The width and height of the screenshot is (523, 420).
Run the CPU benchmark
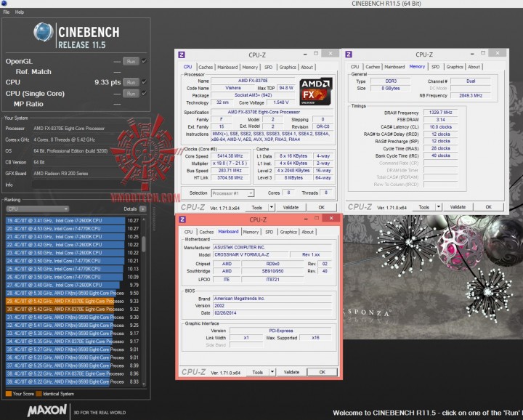[131, 82]
